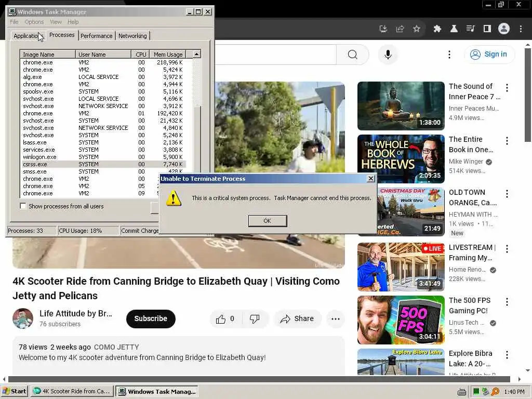
Task: Open more actions ellipsis beside Share
Action: click(336, 318)
